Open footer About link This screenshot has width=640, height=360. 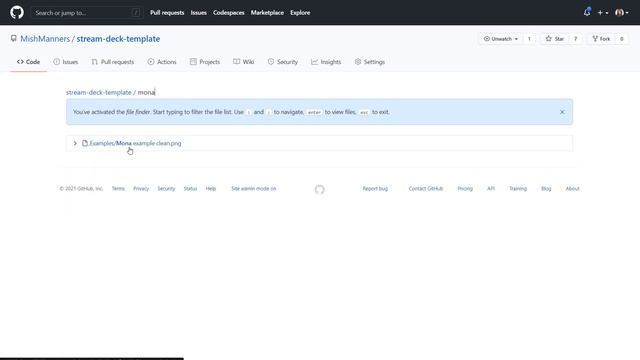[x=573, y=189]
